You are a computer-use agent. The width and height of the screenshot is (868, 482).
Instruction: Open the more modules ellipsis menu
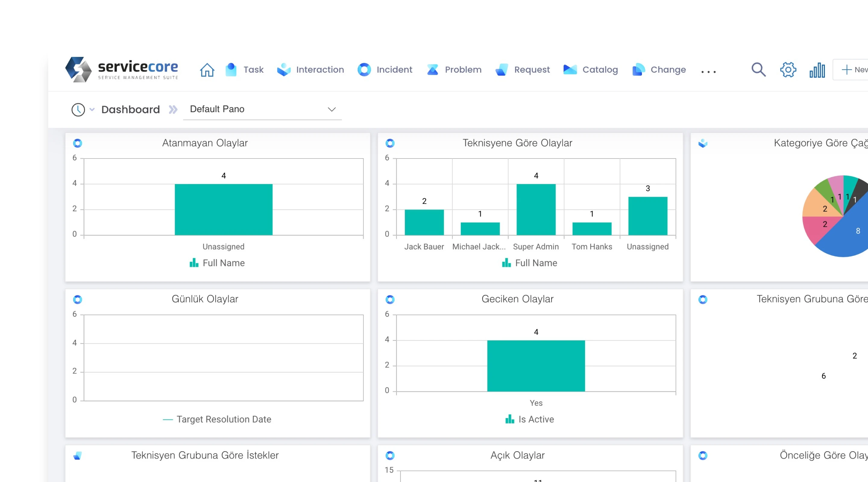pyautogui.click(x=708, y=71)
